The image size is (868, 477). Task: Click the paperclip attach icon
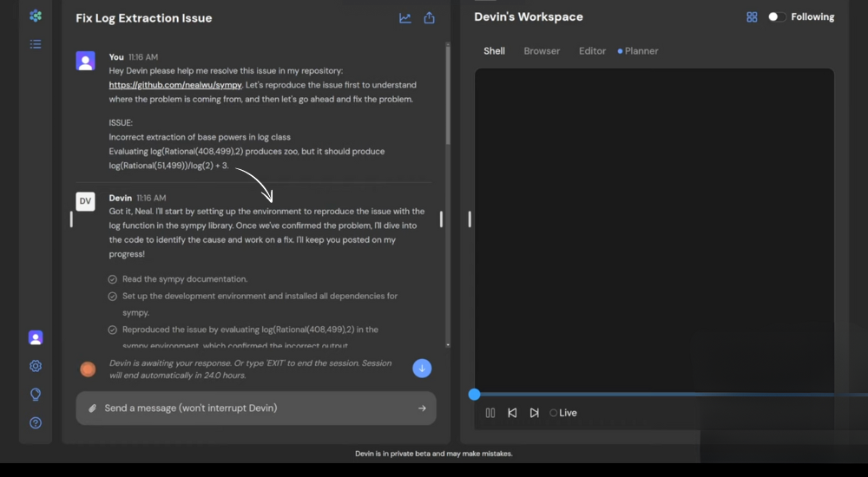pyautogui.click(x=93, y=408)
